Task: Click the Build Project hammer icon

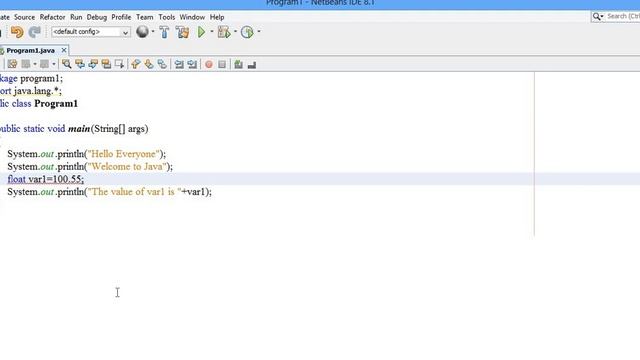Action: pyautogui.click(x=164, y=32)
